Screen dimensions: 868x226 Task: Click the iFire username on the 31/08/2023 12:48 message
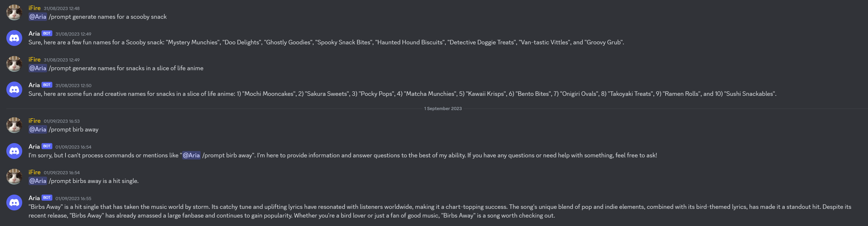34,8
